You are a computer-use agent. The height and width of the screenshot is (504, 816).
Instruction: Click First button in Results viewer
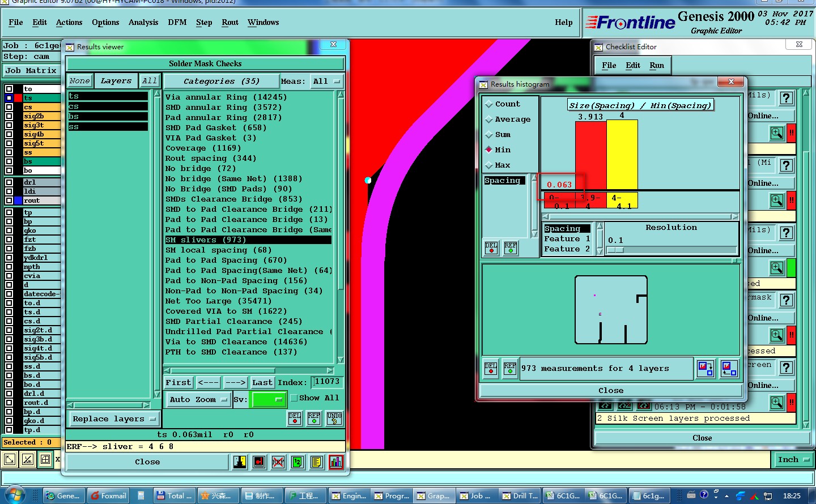pos(178,383)
